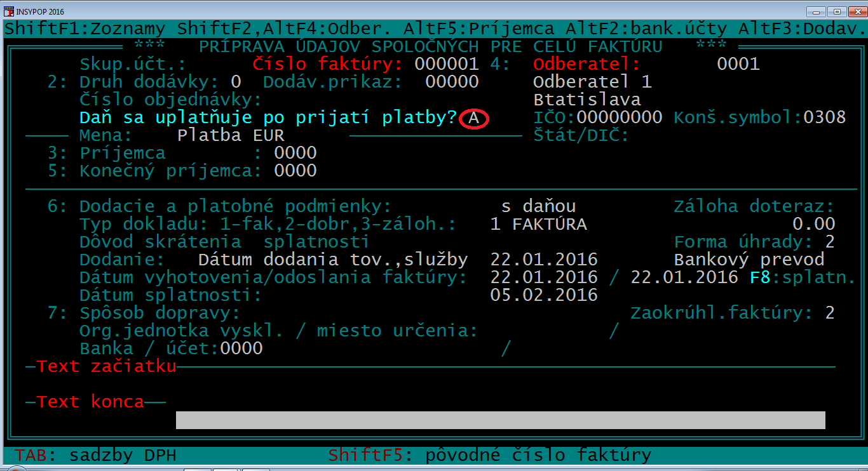The width and height of the screenshot is (868, 471).
Task: Click Dodáv.prikaz value 00000
Action: tap(452, 82)
